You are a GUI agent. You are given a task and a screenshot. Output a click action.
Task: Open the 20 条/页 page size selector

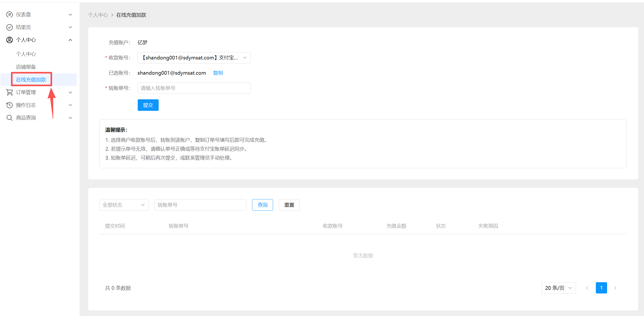coord(558,288)
